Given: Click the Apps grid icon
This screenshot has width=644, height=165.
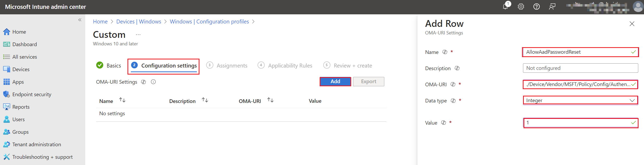Looking at the screenshot, I should (7, 82).
